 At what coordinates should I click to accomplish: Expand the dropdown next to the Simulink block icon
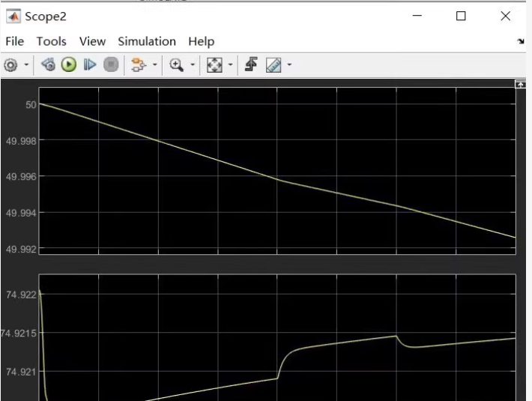(x=154, y=64)
